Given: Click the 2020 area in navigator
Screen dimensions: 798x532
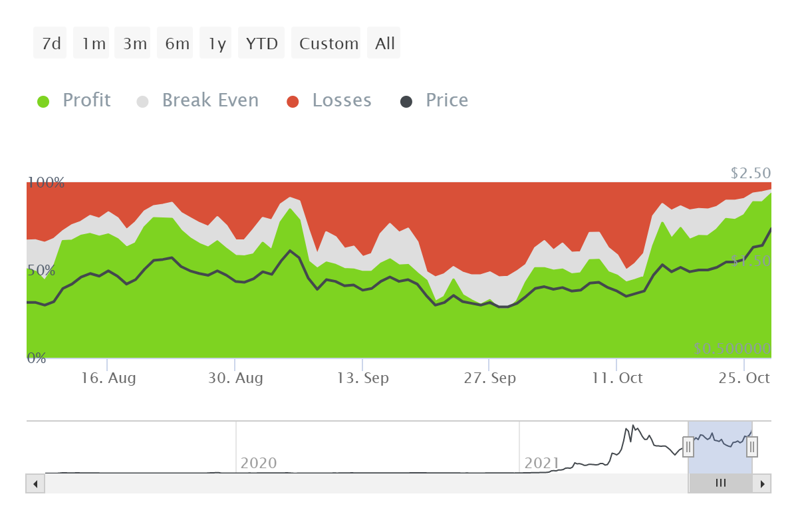Looking at the screenshot, I should (258, 462).
